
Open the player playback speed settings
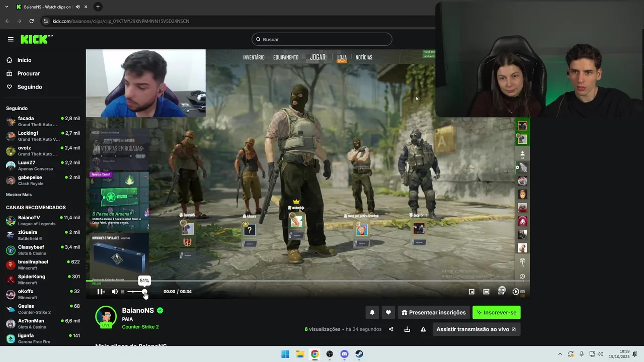[x=515, y=292]
